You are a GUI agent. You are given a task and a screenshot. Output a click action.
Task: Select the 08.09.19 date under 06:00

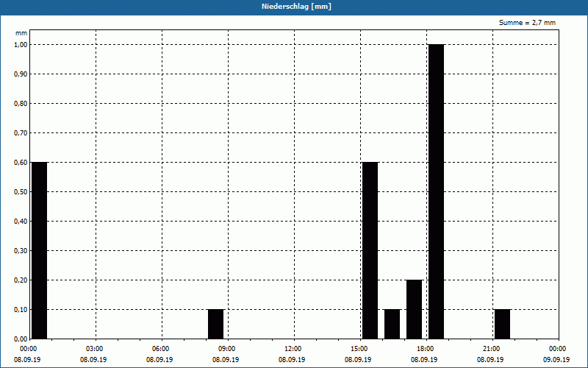(x=159, y=359)
